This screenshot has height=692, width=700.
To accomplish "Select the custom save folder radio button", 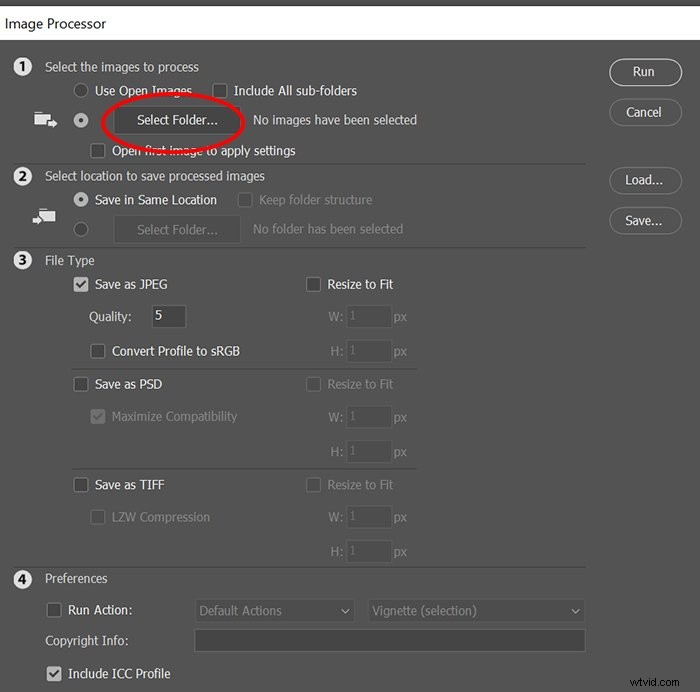I will 81,229.
